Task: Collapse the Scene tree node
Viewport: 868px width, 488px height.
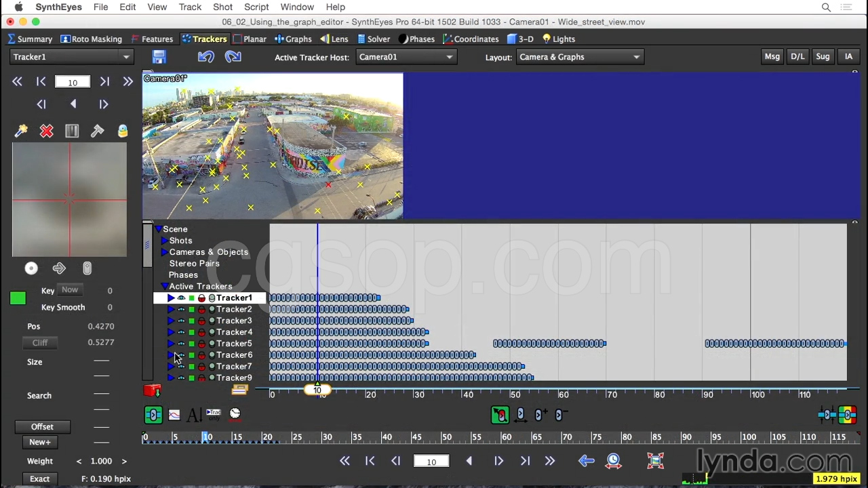Action: [x=158, y=229]
